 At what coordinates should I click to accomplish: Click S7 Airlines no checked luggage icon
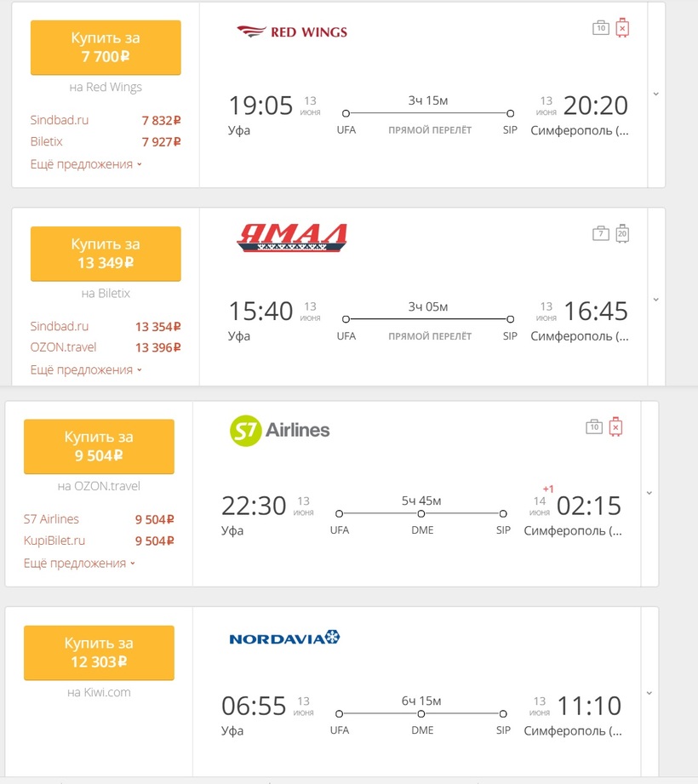615,426
